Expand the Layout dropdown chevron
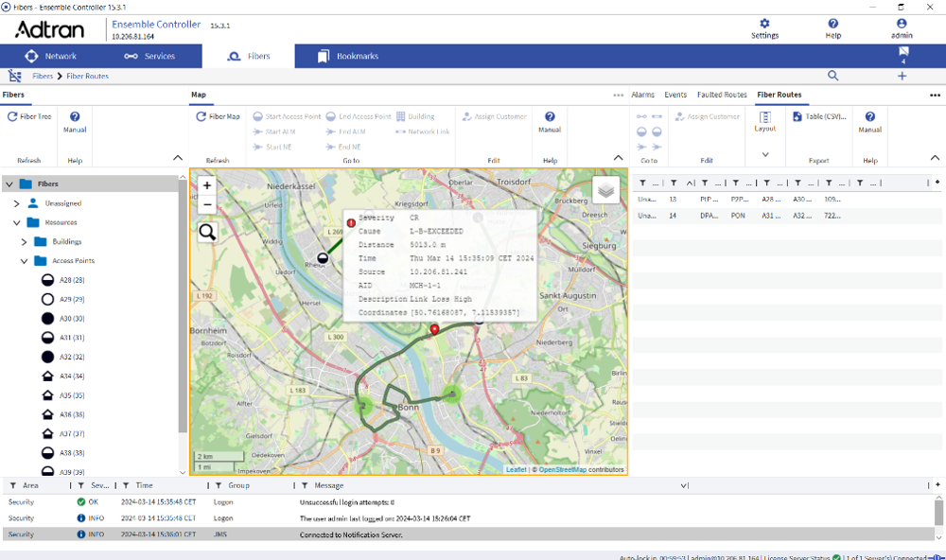 tap(765, 154)
